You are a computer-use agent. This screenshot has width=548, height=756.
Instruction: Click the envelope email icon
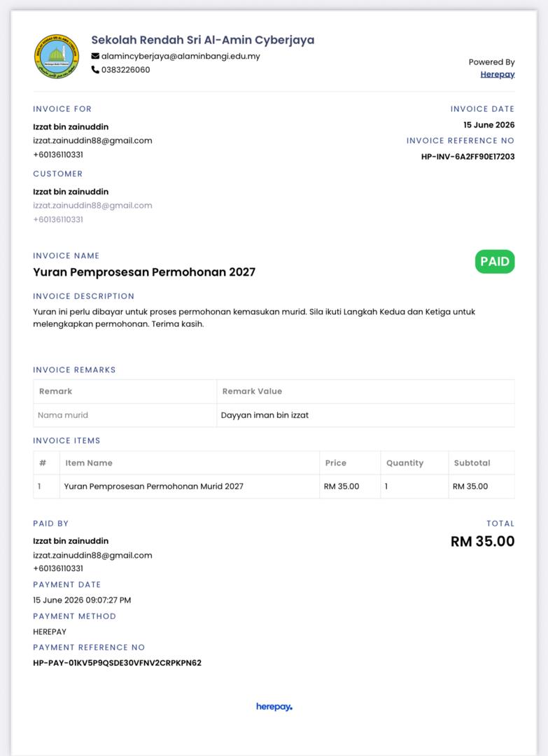(95, 56)
